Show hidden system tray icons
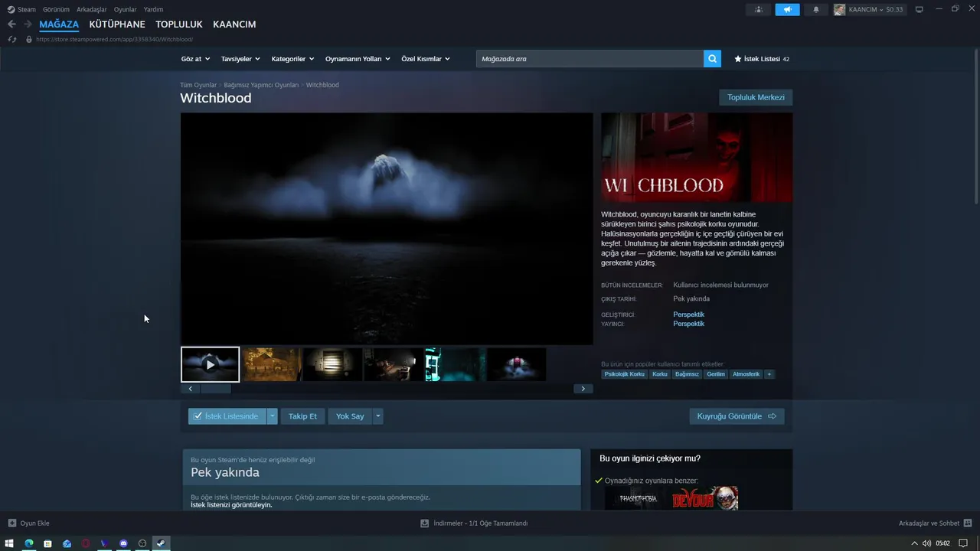The height and width of the screenshot is (551, 980). click(914, 543)
